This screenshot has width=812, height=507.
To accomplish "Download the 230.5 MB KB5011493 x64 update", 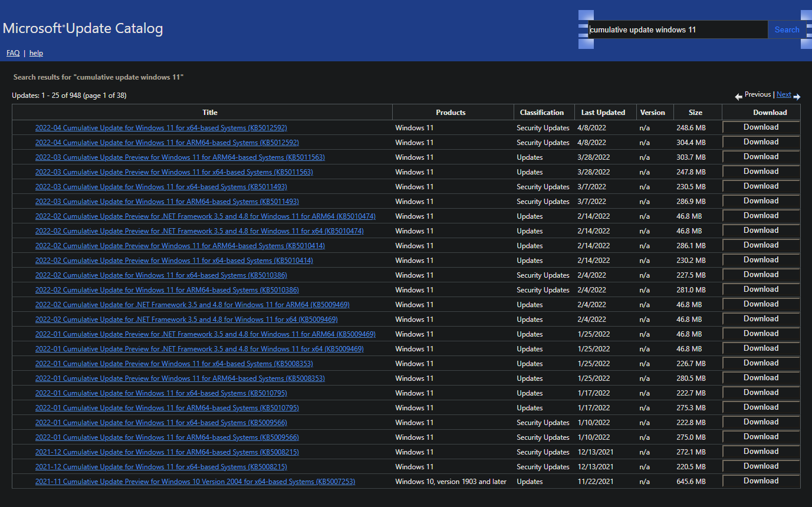I will pos(761,186).
